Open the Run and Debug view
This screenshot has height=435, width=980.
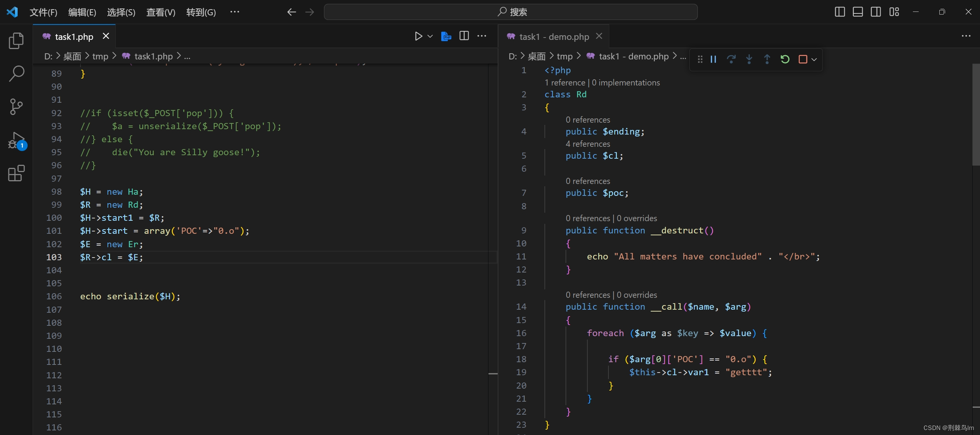coord(16,140)
